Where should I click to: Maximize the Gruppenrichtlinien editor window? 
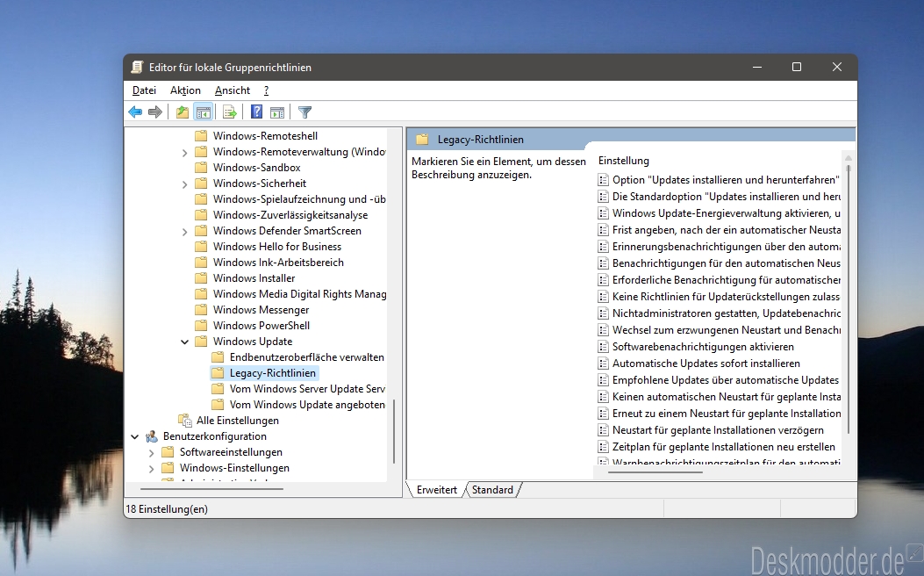pyautogui.click(x=797, y=68)
